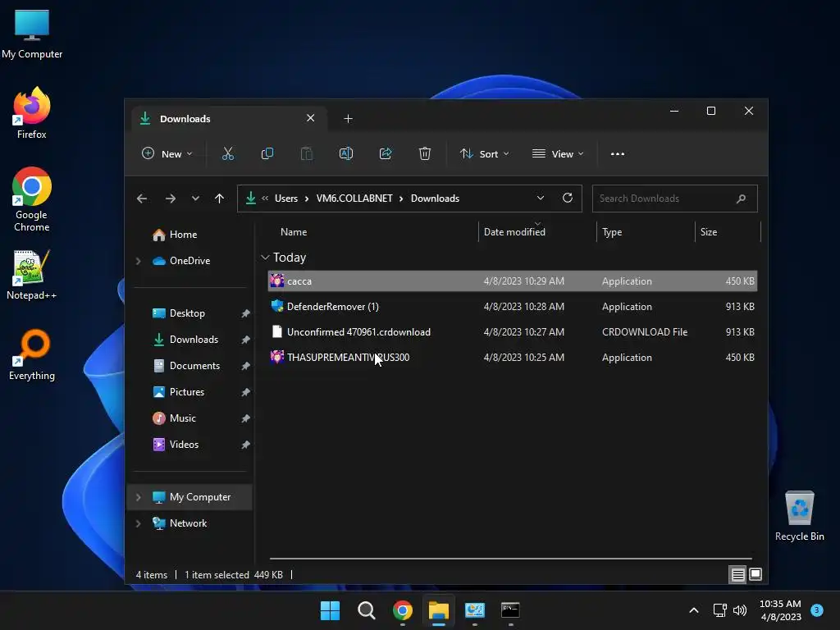Select the Everything desktop shortcut
Screen dimensions: 840x630
[32, 354]
